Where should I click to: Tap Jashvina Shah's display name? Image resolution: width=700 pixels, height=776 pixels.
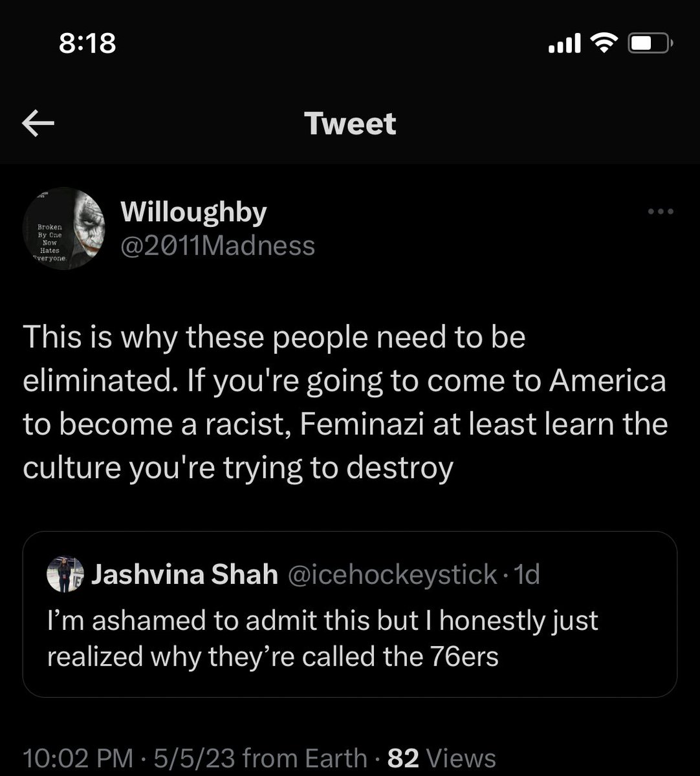click(x=184, y=574)
